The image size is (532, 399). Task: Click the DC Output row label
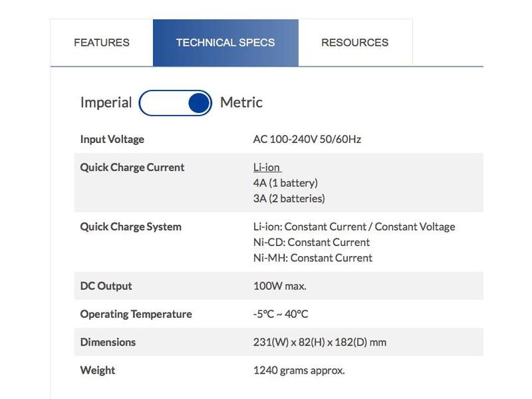[x=106, y=286]
